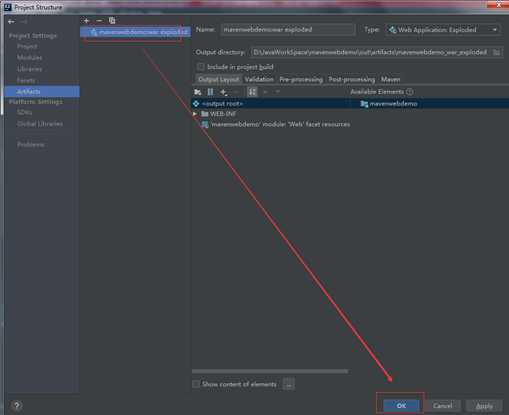The image size is (509, 415).
Task: Click the move element down arrow
Action: pos(277,92)
